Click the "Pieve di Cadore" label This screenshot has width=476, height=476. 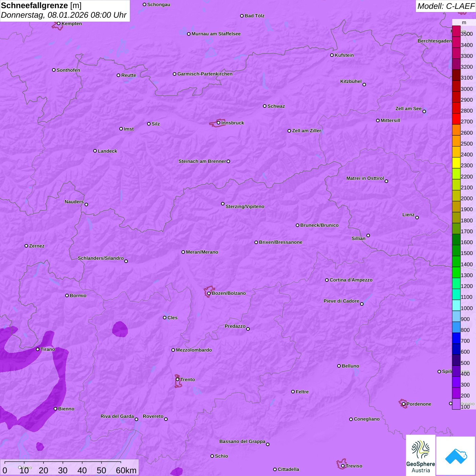341,301
